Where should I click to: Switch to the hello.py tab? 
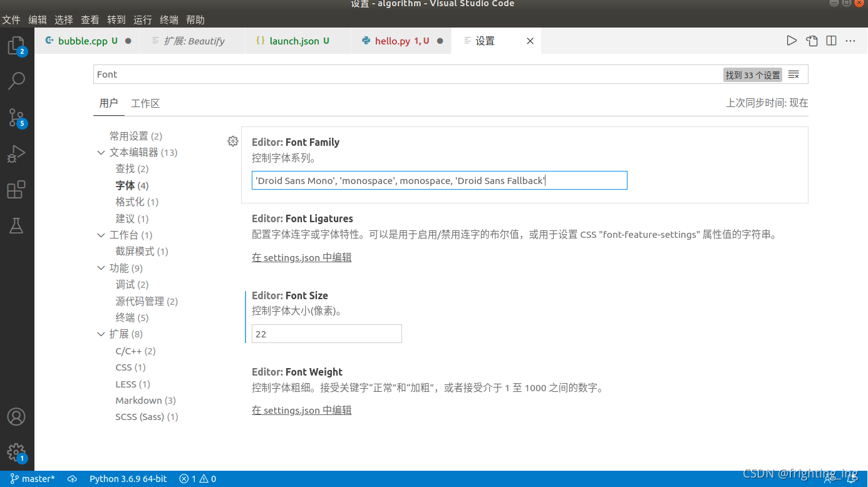tap(395, 40)
